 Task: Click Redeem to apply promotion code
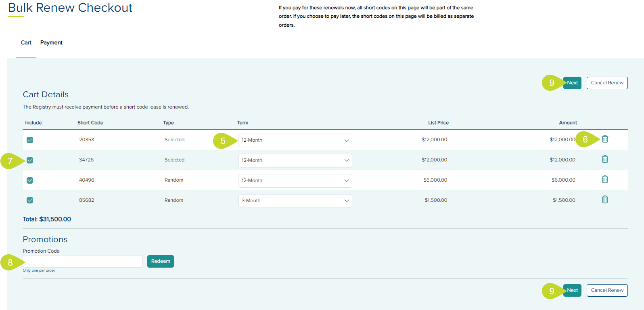coord(160,261)
